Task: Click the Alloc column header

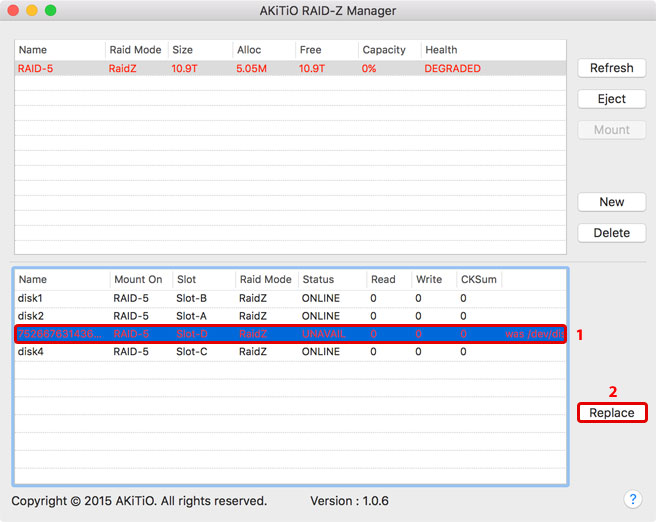Action: pos(249,50)
